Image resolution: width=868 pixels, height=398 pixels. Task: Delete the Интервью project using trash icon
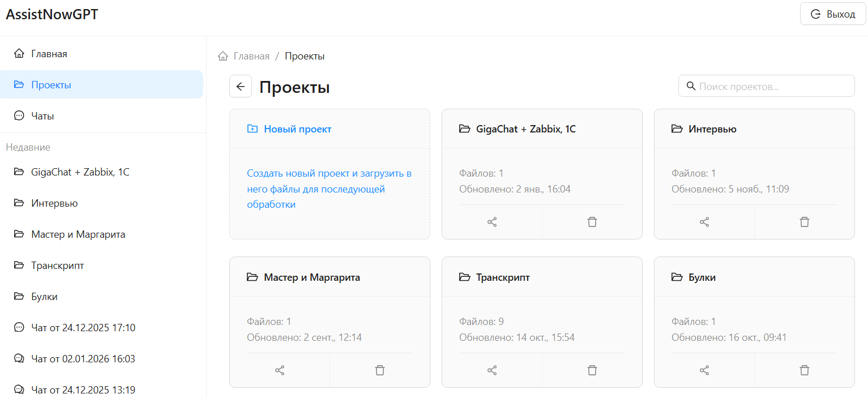coord(804,221)
